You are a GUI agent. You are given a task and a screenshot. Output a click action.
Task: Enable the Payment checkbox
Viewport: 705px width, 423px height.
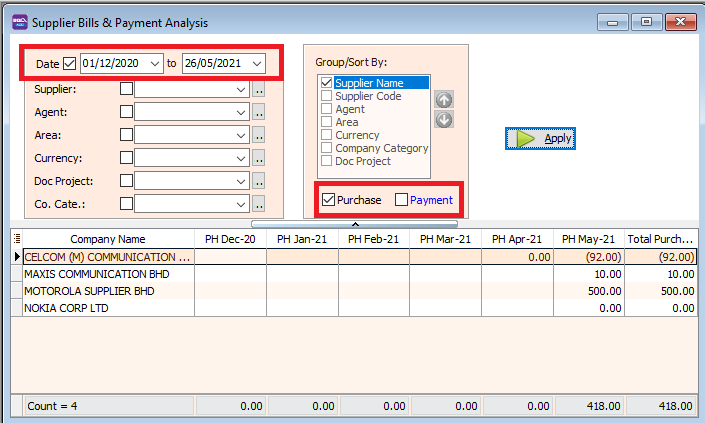pos(402,200)
